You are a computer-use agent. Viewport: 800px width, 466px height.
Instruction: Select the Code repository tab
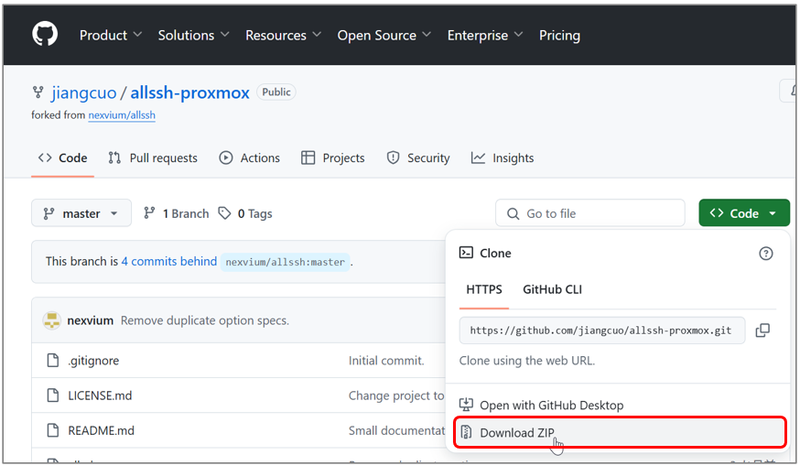pyautogui.click(x=63, y=158)
